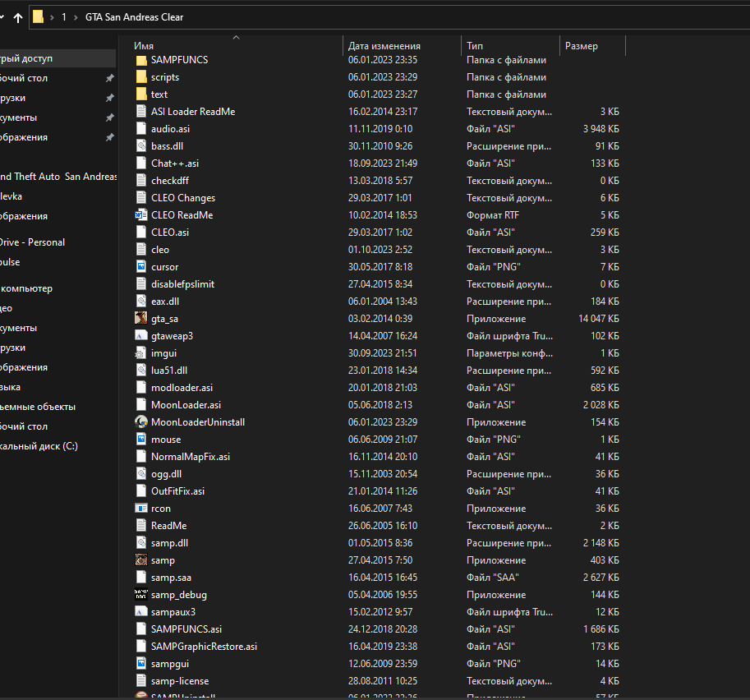Viewport: 750px width, 700px height.
Task: Sort files by the "Тип" column header
Action: pos(475,46)
